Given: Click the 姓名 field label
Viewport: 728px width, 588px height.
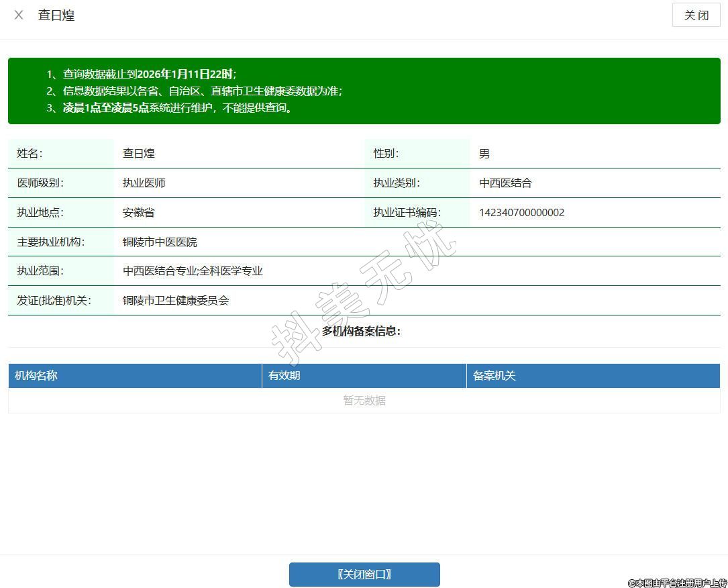Looking at the screenshot, I should (30, 154).
